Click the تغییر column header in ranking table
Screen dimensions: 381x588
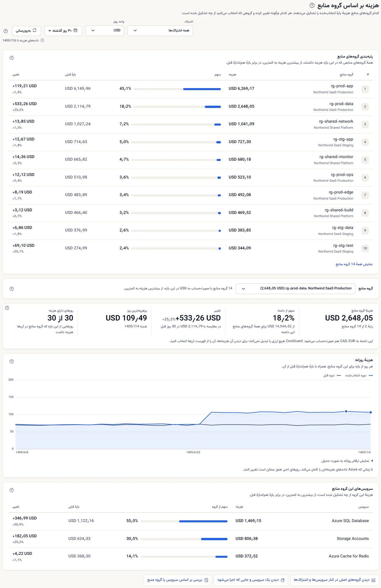16,75
